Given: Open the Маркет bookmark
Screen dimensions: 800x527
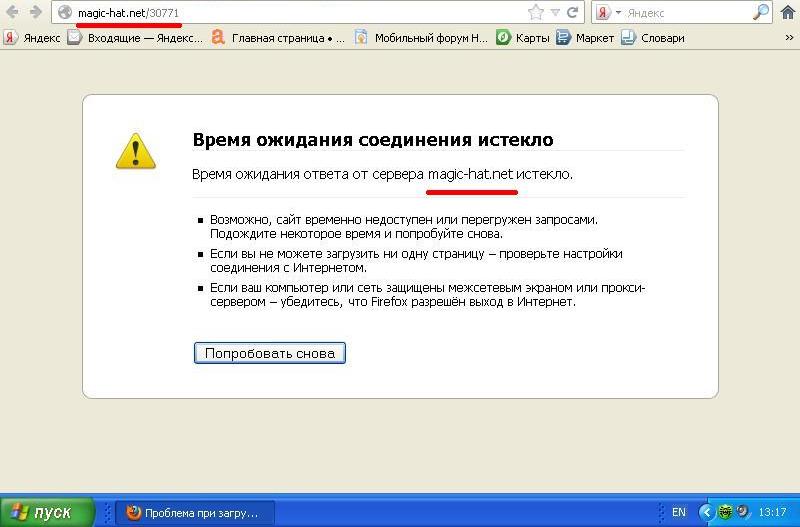Looking at the screenshot, I should pos(585,38).
